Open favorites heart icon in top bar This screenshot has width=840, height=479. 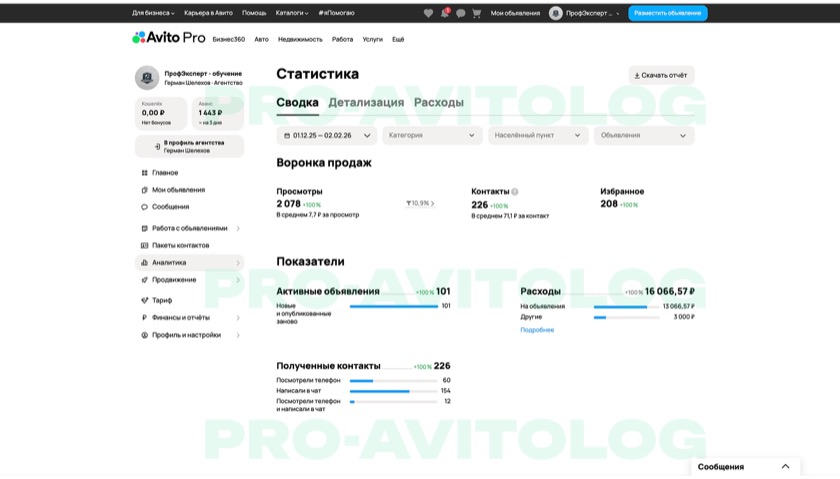428,13
